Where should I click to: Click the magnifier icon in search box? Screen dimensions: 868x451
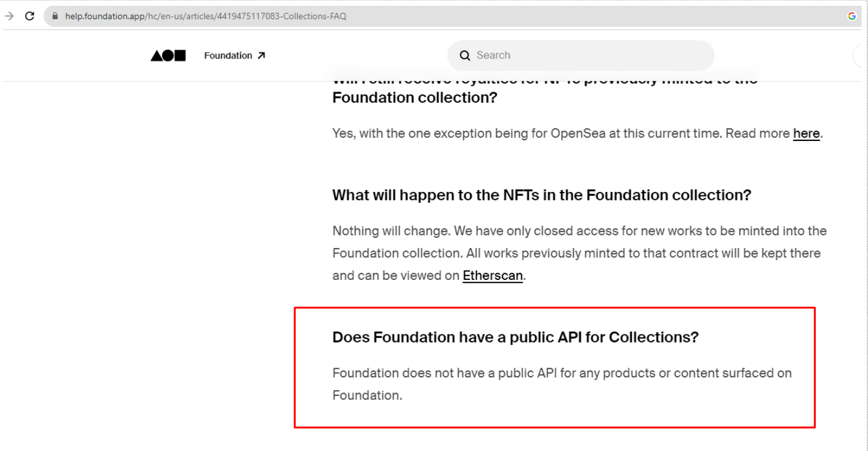tap(464, 56)
